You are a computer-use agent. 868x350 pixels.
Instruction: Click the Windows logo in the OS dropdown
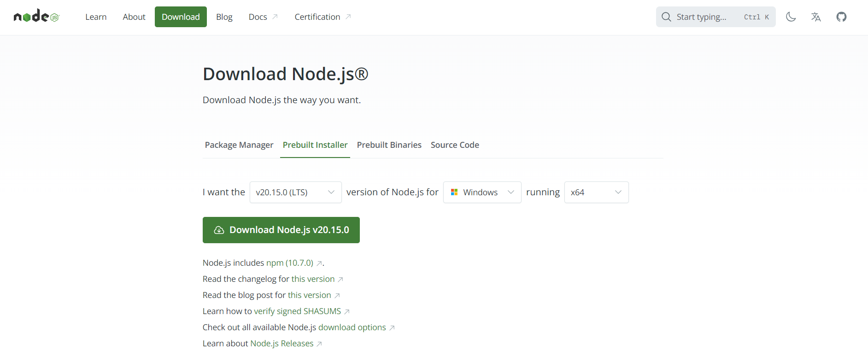454,192
